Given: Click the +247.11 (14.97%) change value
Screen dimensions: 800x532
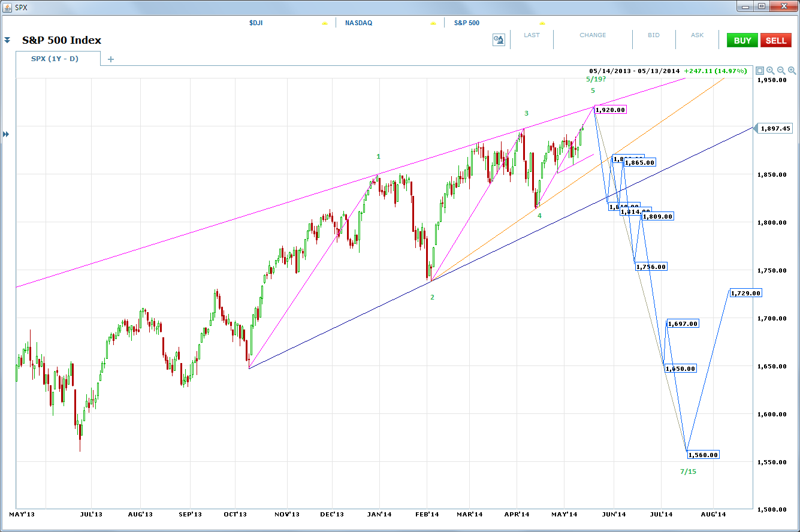Looking at the screenshot, I should point(716,71).
